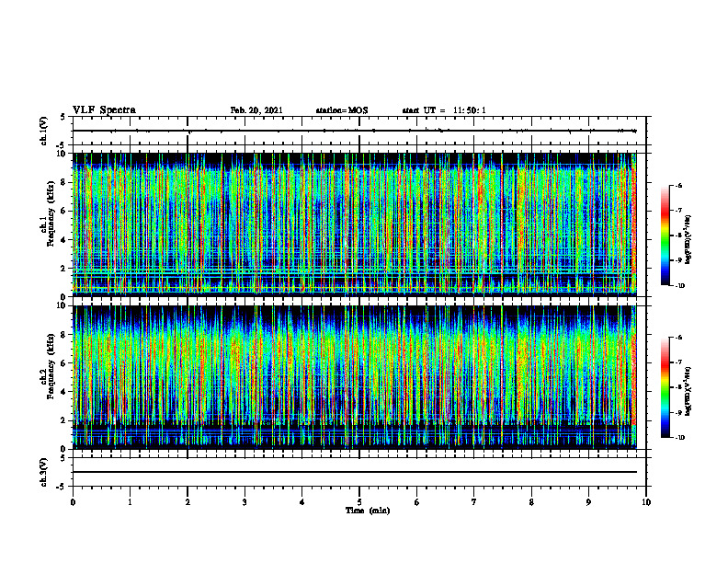Click time axis tick label '4'
The height and width of the screenshot is (563, 728).
pyautogui.click(x=302, y=502)
